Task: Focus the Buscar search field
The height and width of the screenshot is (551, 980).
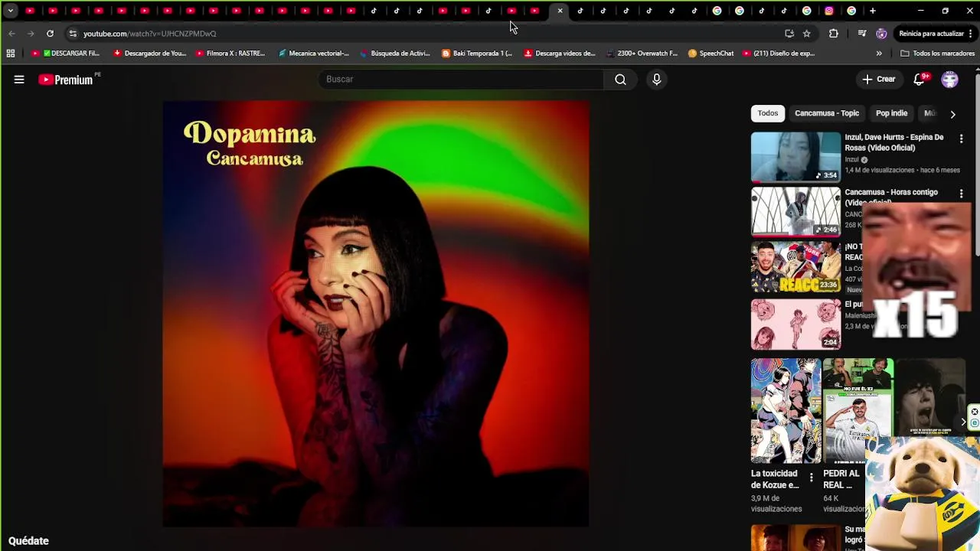Action: point(462,80)
